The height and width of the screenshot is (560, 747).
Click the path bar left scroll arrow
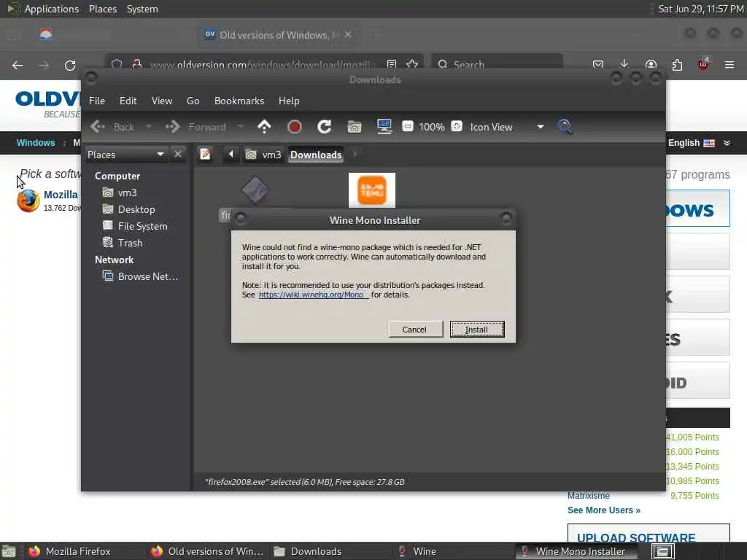pos(231,155)
